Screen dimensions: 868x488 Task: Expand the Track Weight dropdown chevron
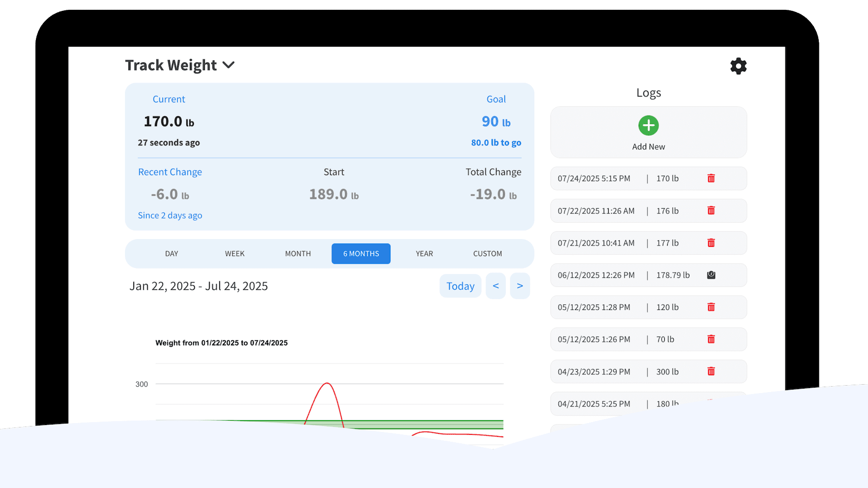(x=228, y=65)
